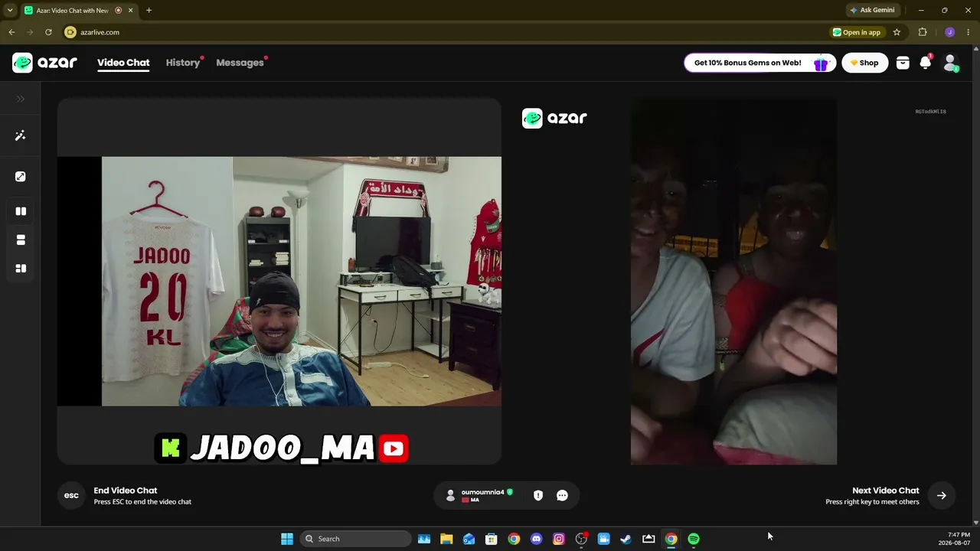Click Open in app button

tap(857, 32)
